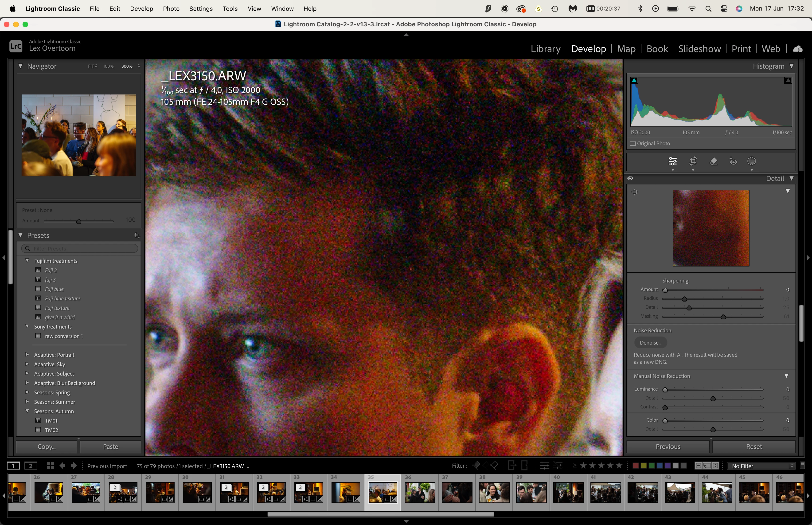812x525 pixels.
Task: Switch to the Library module
Action: coord(545,49)
